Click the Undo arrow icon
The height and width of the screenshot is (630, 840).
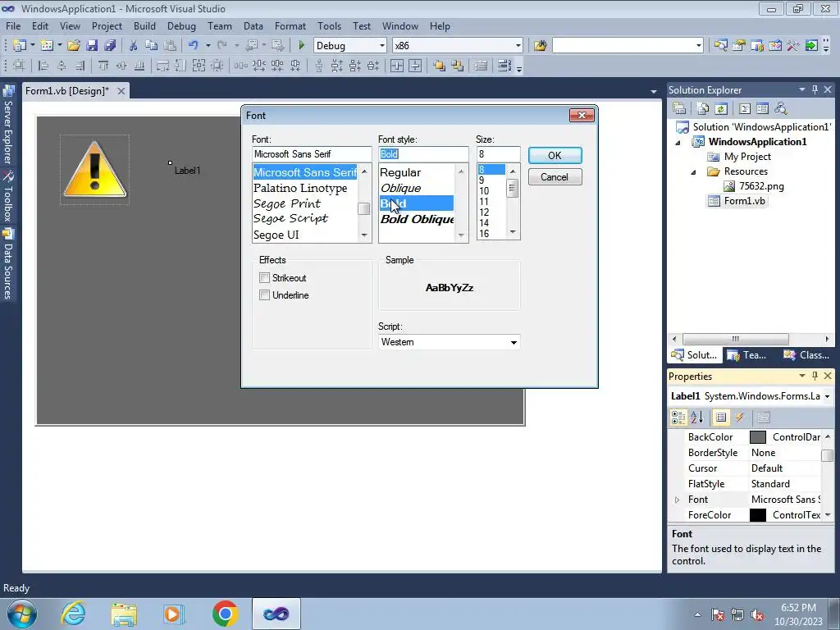click(x=194, y=46)
